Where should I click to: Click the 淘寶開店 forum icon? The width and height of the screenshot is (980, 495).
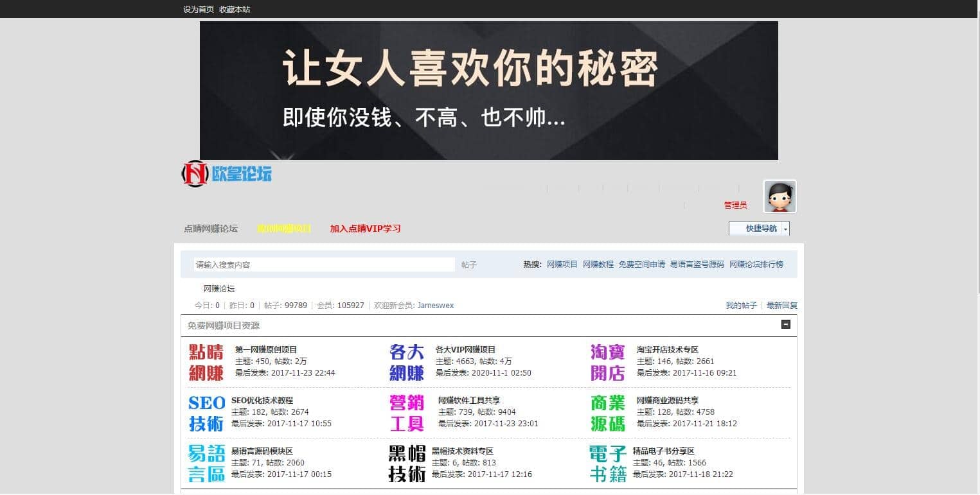[607, 362]
